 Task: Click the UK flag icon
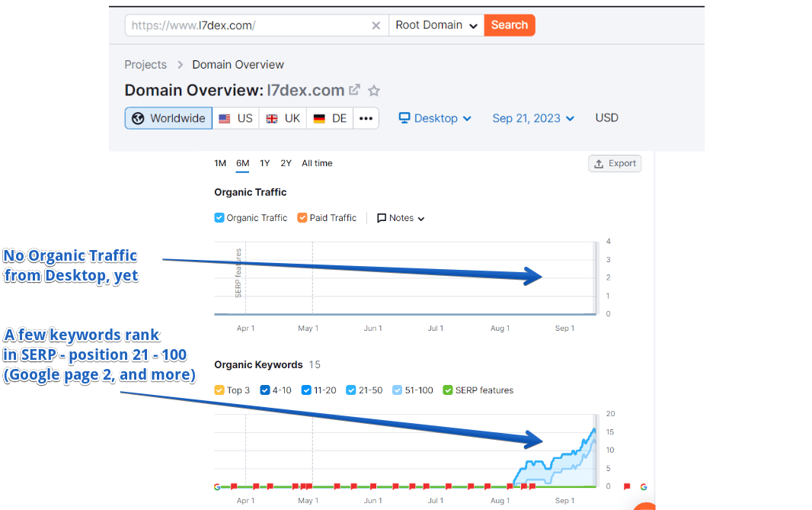tap(271, 119)
